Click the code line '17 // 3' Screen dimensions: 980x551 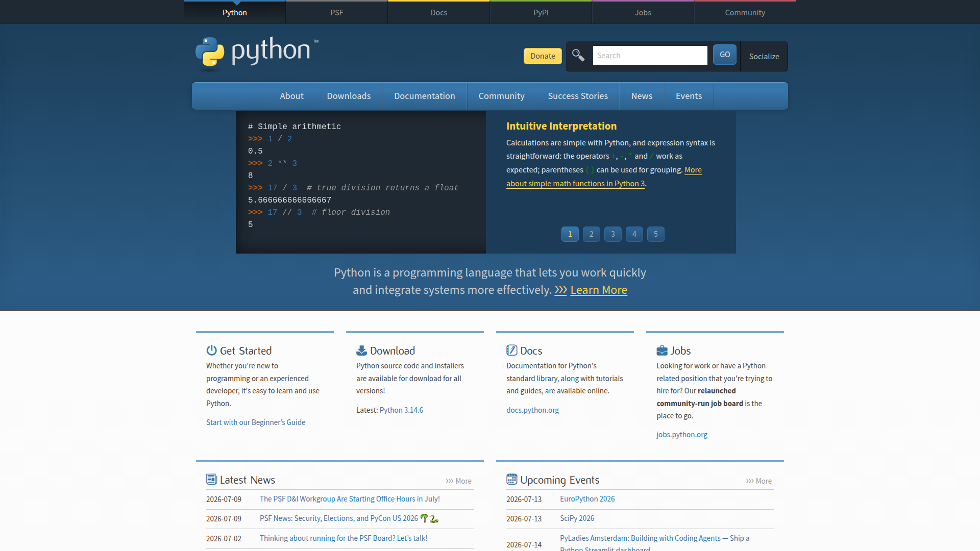coord(319,212)
